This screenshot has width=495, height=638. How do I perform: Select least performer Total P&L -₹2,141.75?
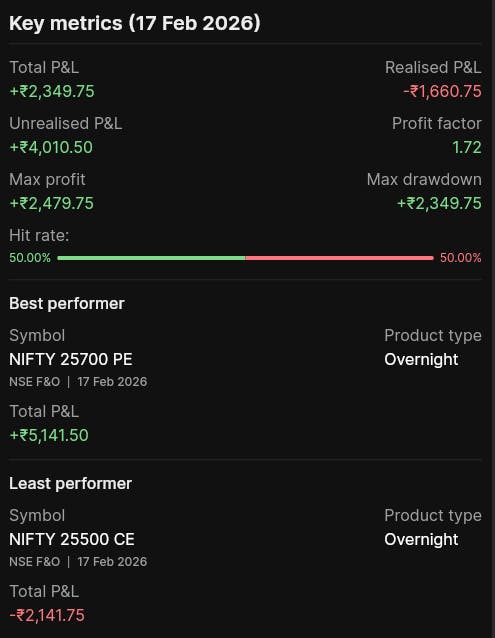47,615
